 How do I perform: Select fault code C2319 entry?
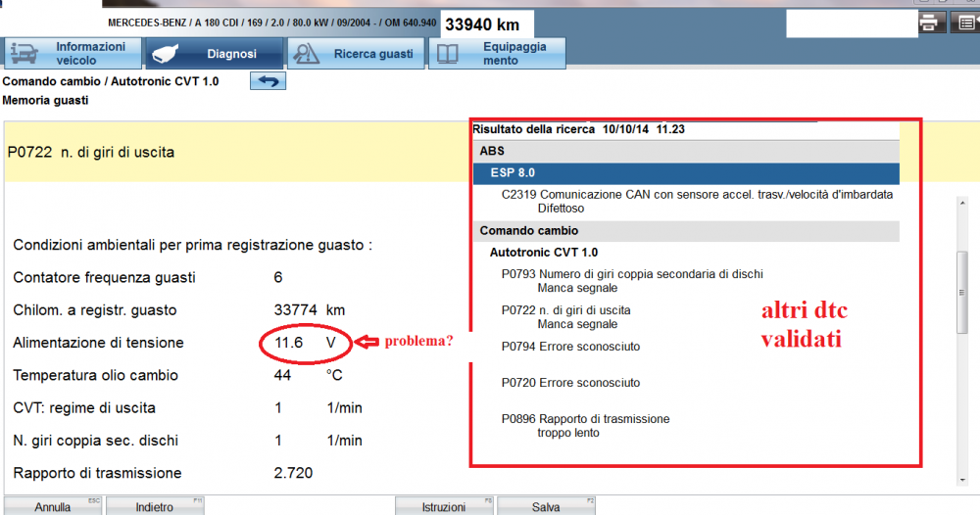coord(697,201)
